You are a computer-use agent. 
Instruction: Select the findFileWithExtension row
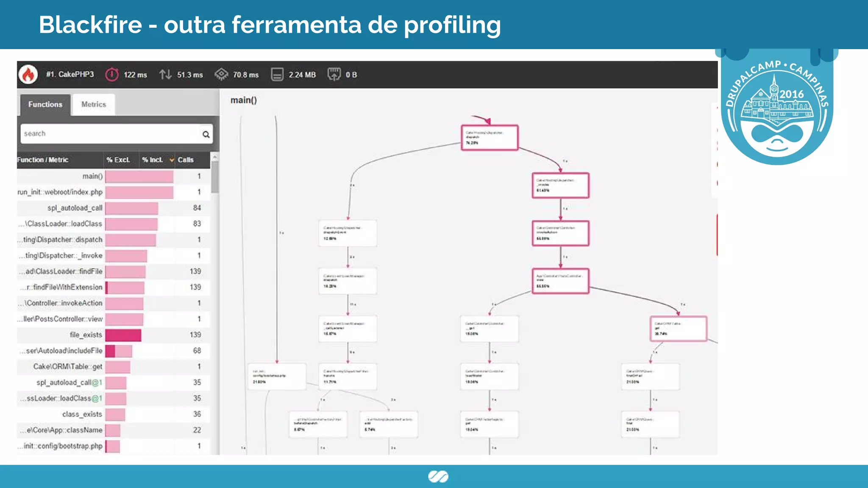click(114, 287)
